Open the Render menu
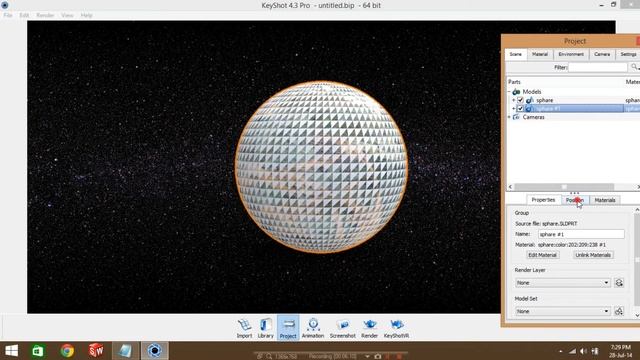This screenshot has height=360, width=640. click(x=45, y=15)
